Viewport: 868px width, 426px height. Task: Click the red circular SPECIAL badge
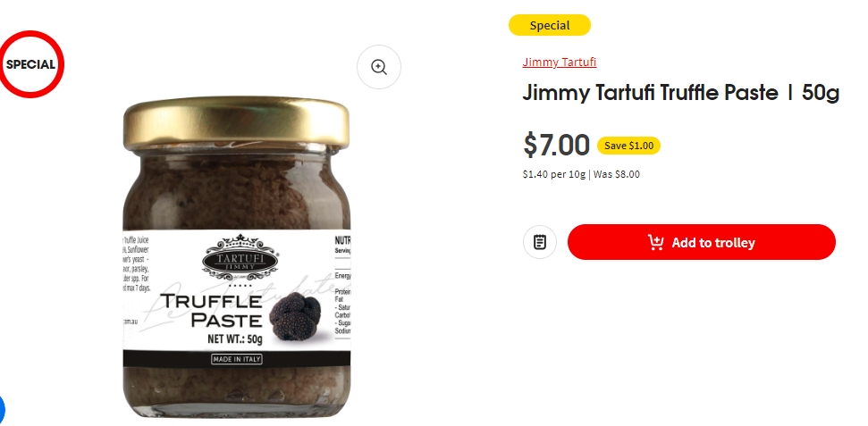click(31, 64)
